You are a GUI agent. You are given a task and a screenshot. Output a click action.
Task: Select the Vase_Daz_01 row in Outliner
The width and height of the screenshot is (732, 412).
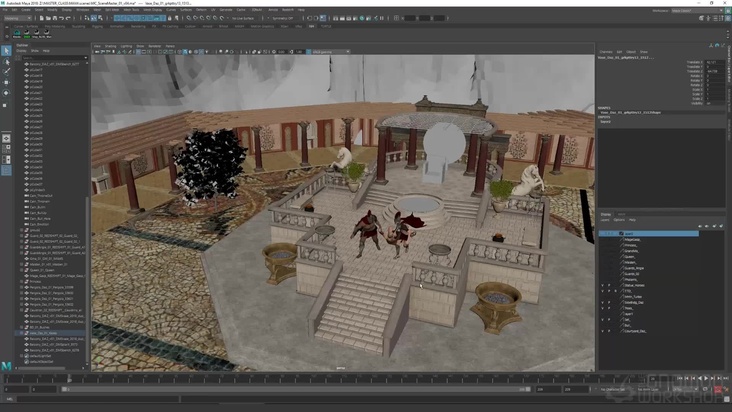(x=50, y=333)
